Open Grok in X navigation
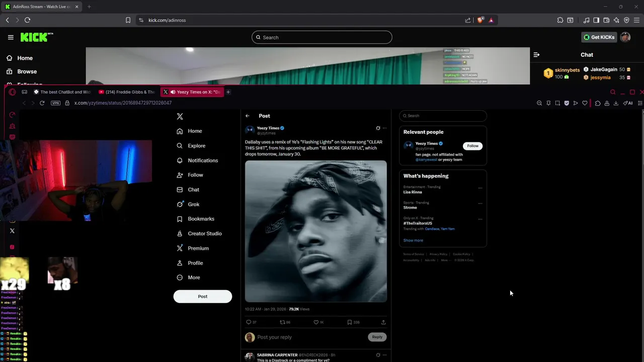This screenshot has width=644, height=362. [188, 205]
